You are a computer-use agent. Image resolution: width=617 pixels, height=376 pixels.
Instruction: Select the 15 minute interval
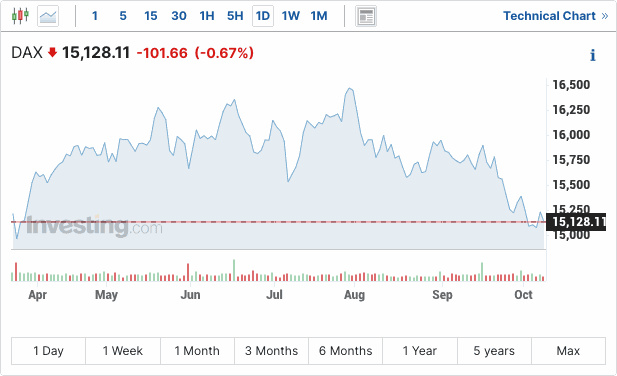tap(150, 16)
